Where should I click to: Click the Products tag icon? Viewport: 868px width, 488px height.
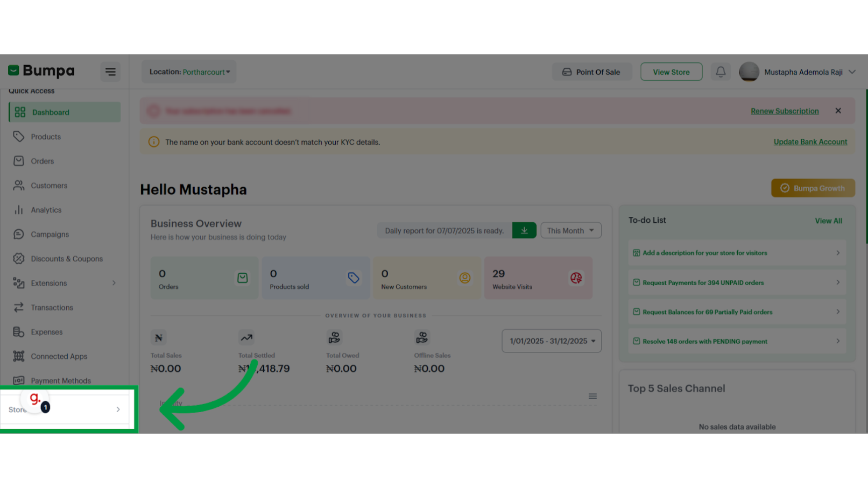pyautogui.click(x=19, y=137)
